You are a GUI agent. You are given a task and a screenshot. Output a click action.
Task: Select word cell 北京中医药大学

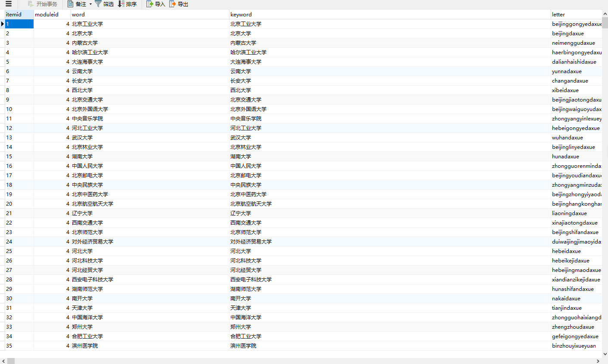[x=150, y=194]
